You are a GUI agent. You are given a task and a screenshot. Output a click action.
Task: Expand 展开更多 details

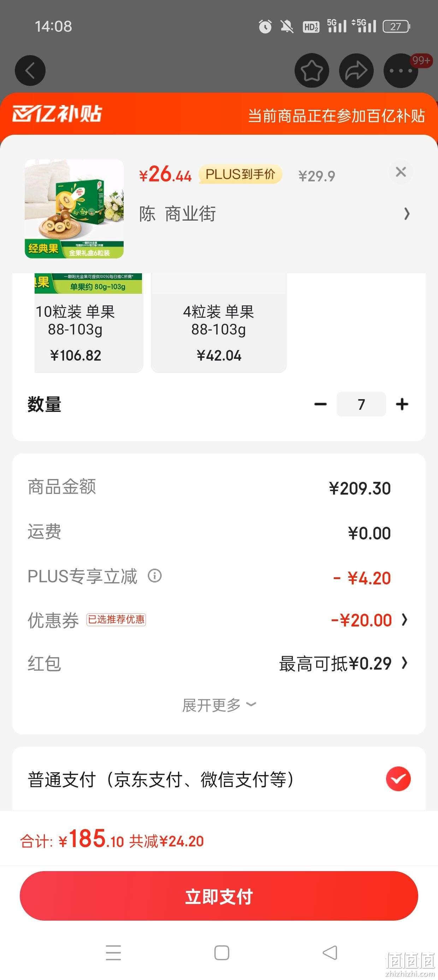click(219, 705)
